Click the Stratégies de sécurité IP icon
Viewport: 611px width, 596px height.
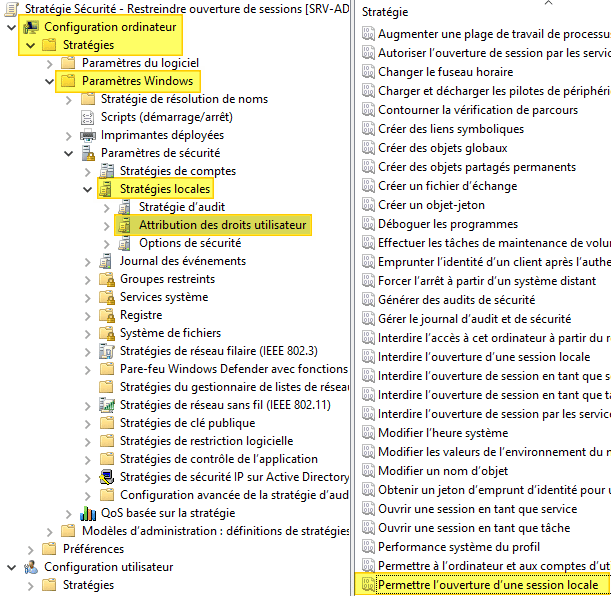coord(107,477)
